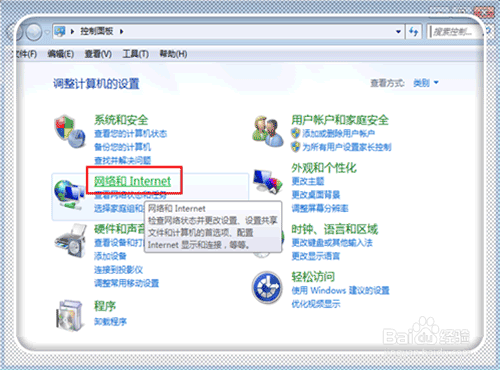Open the 查看(V) menu

(98, 54)
